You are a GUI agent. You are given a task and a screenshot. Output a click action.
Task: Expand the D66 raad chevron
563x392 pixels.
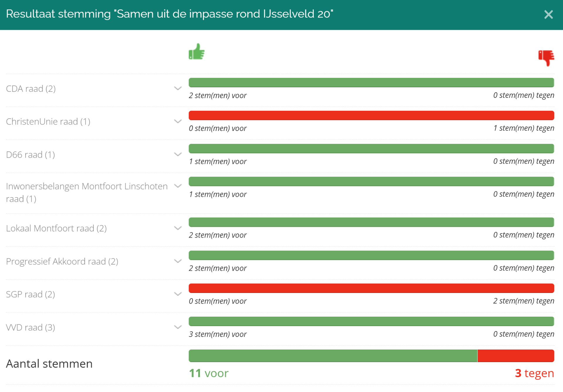[x=178, y=154]
